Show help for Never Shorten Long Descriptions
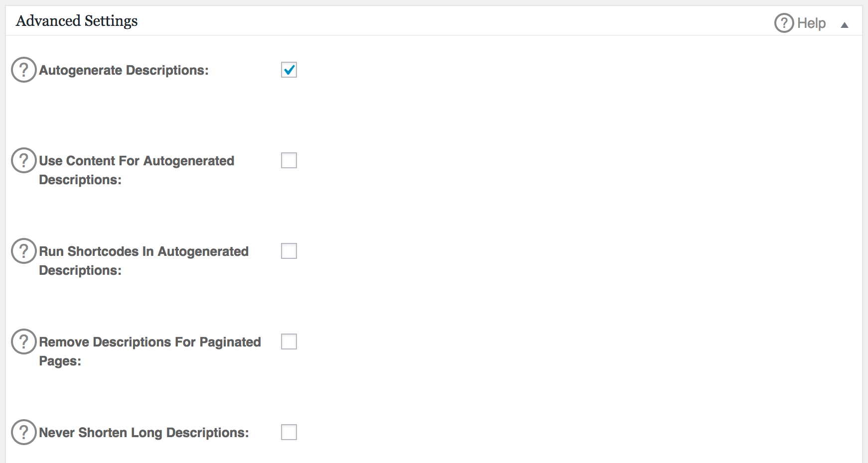Image resolution: width=868 pixels, height=463 pixels. pos(24,432)
